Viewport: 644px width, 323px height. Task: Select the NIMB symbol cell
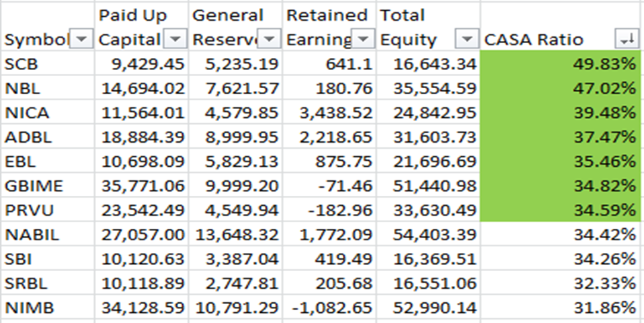pyautogui.click(x=48, y=308)
